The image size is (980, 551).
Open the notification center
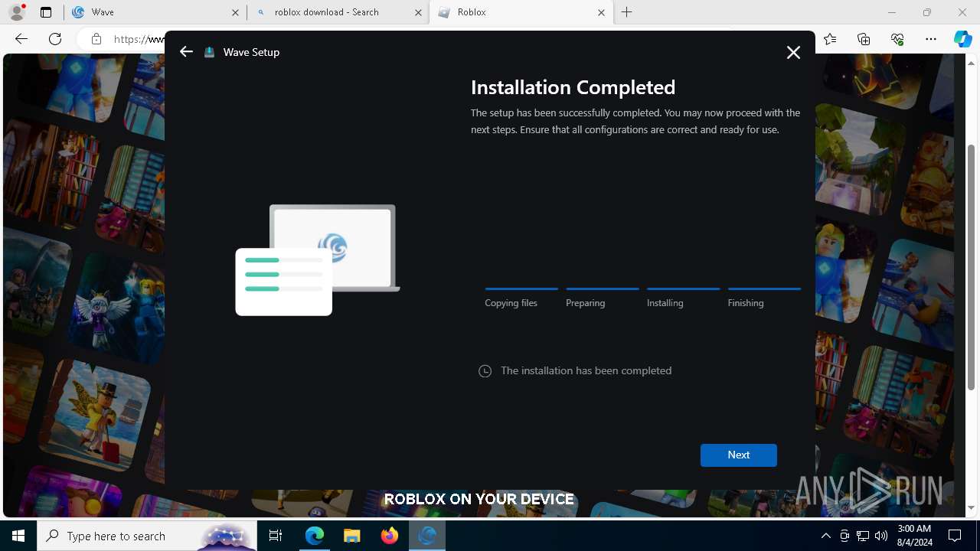tap(955, 536)
